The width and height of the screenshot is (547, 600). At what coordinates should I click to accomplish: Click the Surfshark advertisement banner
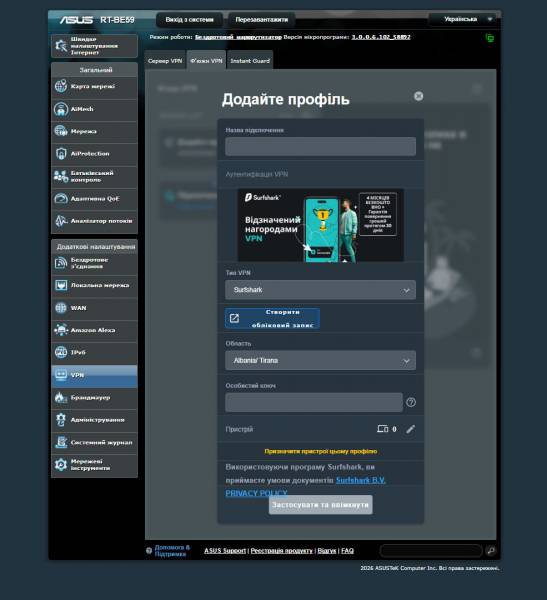320,225
